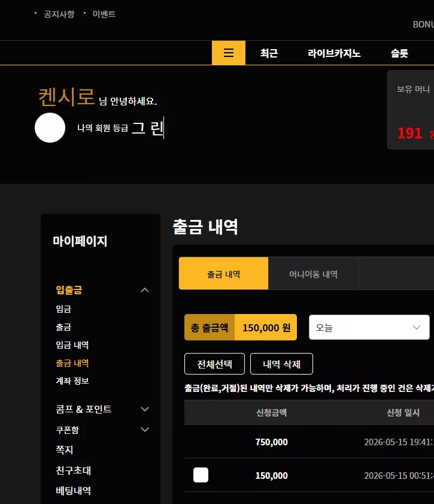Open the 슬롯 menu
This screenshot has width=434, height=504.
pyautogui.click(x=399, y=53)
